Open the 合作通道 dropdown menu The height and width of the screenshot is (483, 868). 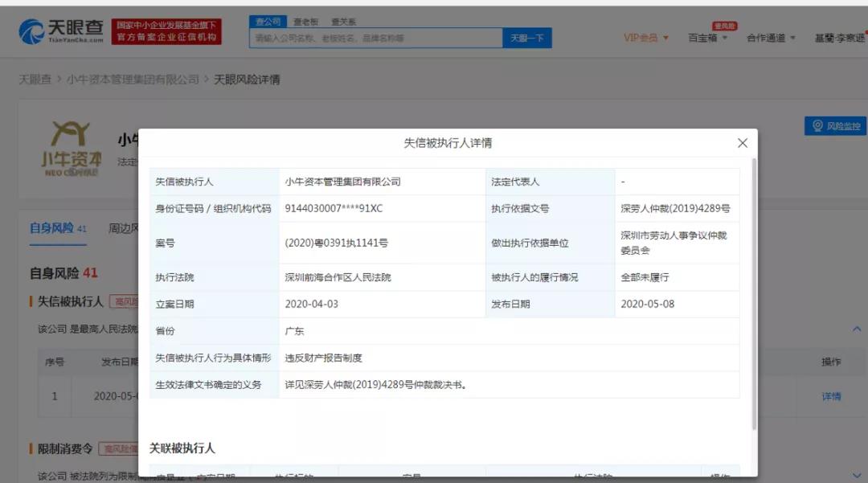click(x=771, y=38)
